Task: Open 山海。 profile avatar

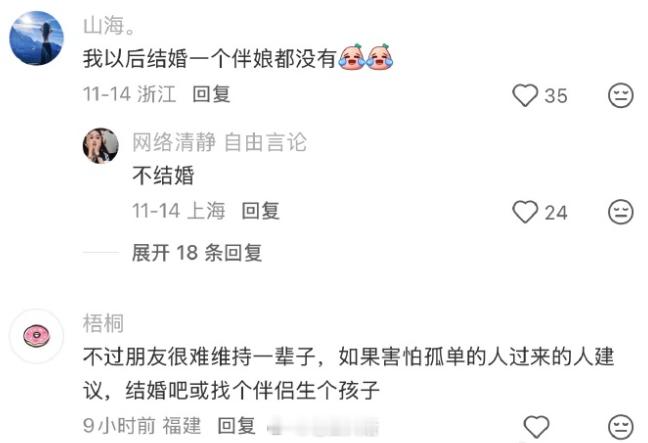Action: (x=36, y=38)
